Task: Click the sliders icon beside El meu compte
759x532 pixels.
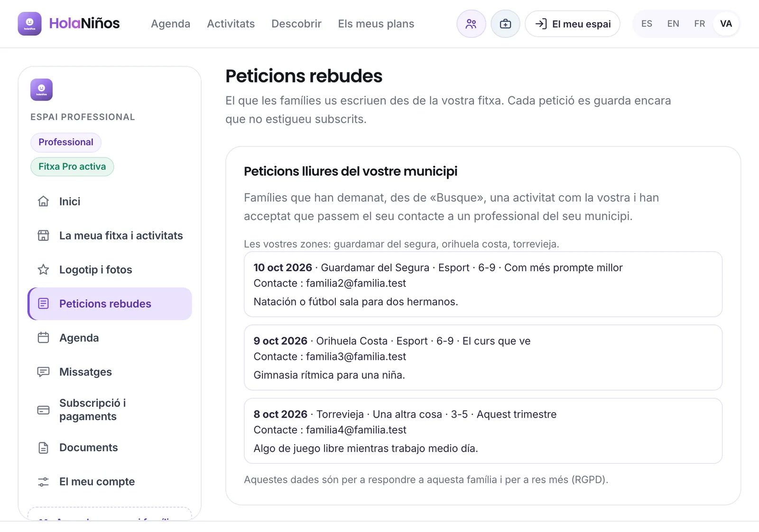Action: pyautogui.click(x=43, y=482)
